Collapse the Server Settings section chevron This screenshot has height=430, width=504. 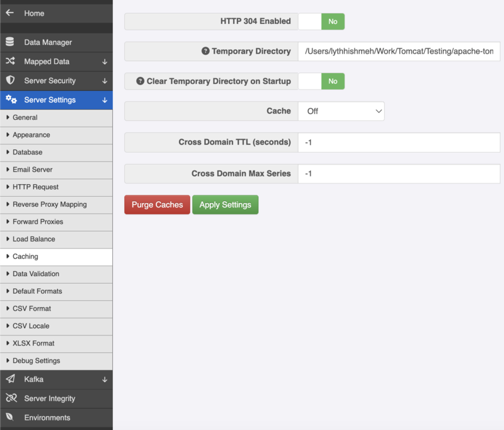tap(105, 100)
